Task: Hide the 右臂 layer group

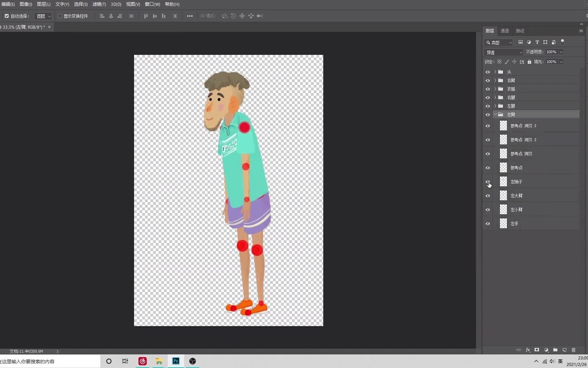Action: (488, 80)
